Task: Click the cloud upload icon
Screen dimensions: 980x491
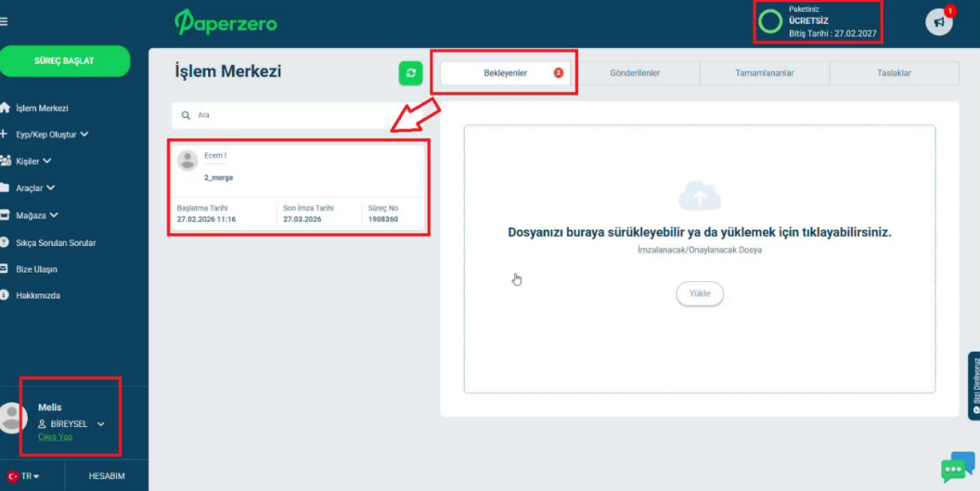Action: pyautogui.click(x=700, y=196)
